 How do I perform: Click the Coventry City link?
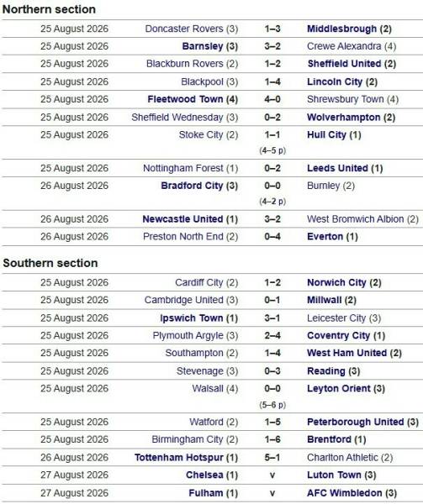[338, 335]
